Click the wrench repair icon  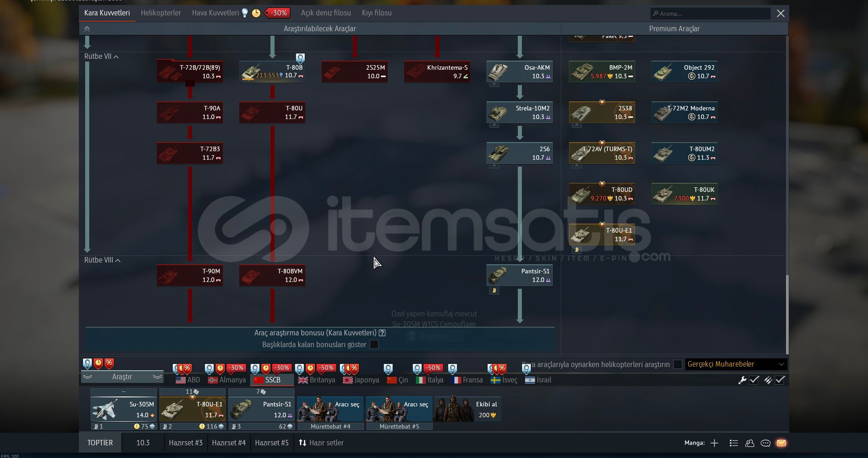(742, 380)
